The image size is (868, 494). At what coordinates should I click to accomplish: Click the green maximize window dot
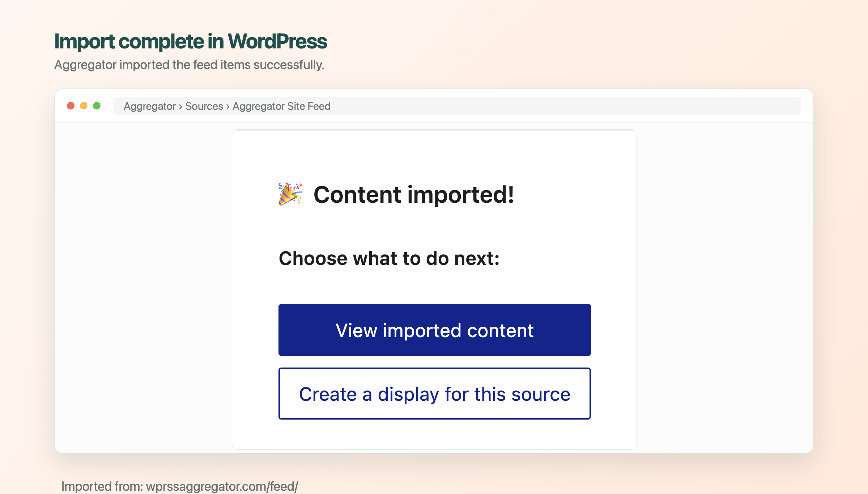pyautogui.click(x=97, y=106)
